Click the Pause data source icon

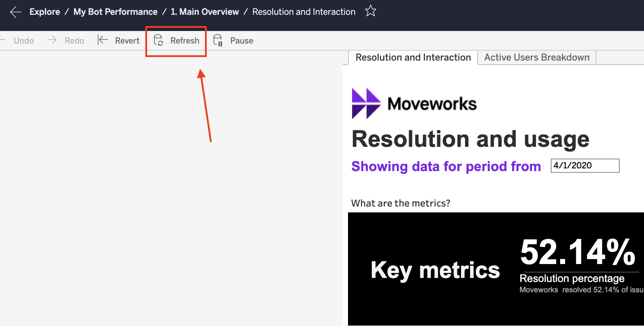pyautogui.click(x=218, y=40)
